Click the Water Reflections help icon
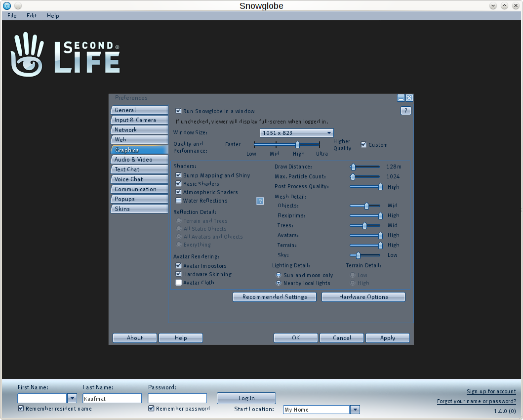This screenshot has width=523, height=420. pyautogui.click(x=260, y=201)
